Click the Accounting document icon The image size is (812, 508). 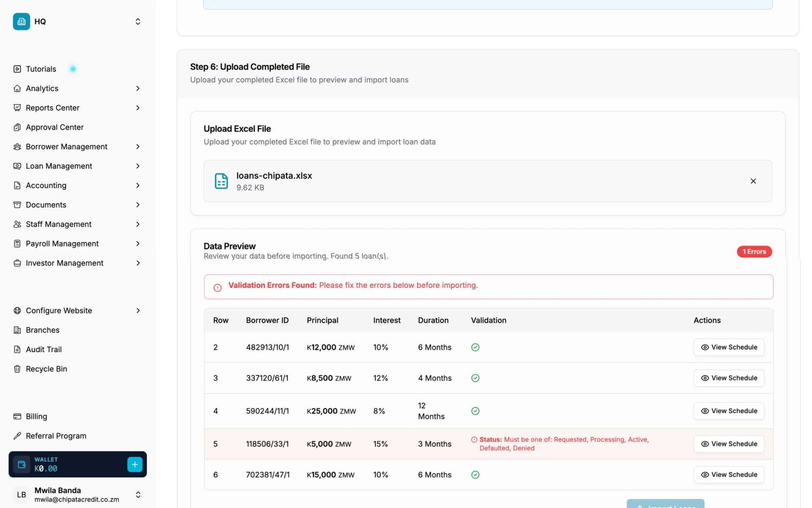coord(17,185)
